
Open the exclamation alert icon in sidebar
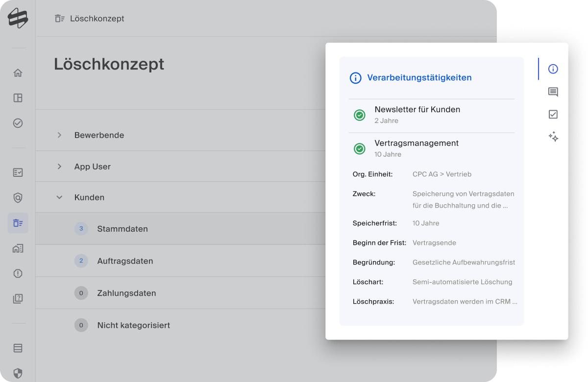click(x=18, y=273)
